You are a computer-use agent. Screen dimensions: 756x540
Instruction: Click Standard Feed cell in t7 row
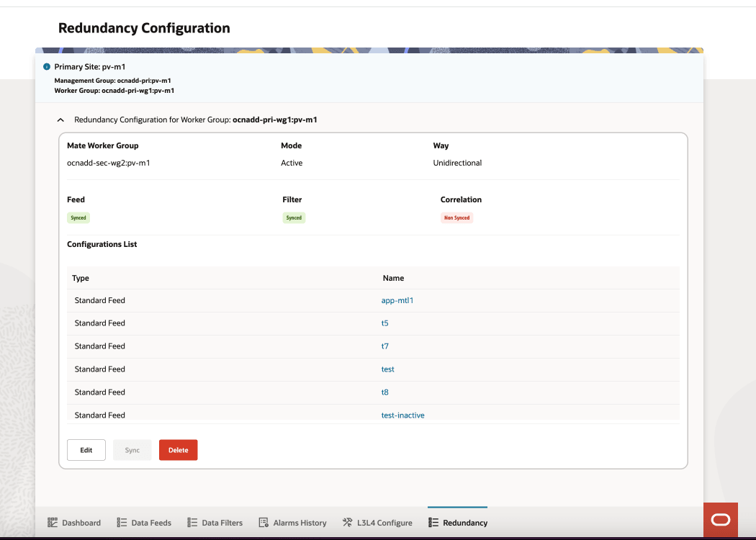(x=100, y=346)
